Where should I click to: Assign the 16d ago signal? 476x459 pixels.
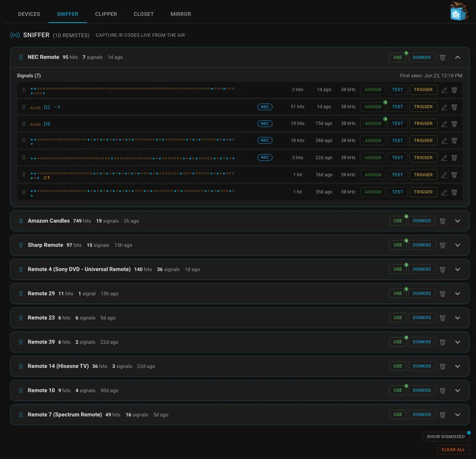(x=373, y=175)
